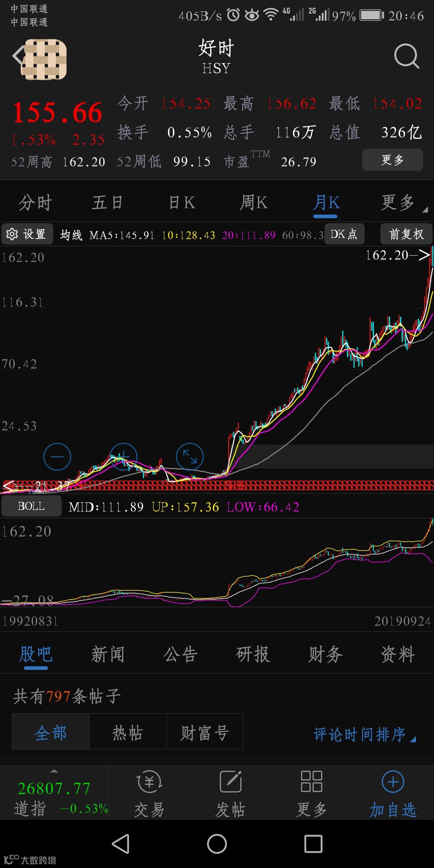Image resolution: width=434 pixels, height=868 pixels.
Task: Tap Android home navigation button
Action: [x=217, y=844]
